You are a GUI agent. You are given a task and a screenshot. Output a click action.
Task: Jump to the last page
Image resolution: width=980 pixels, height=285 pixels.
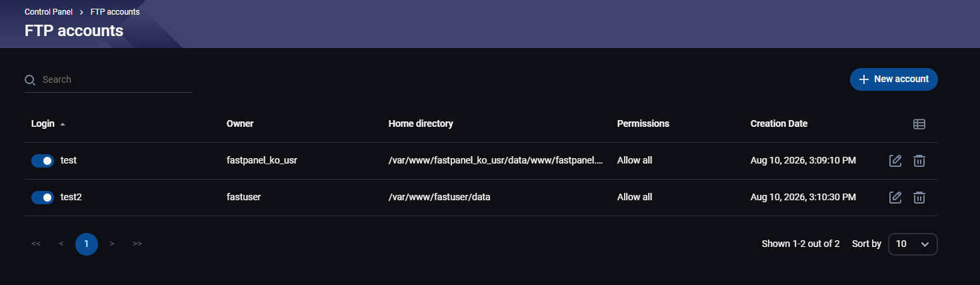coord(137,244)
